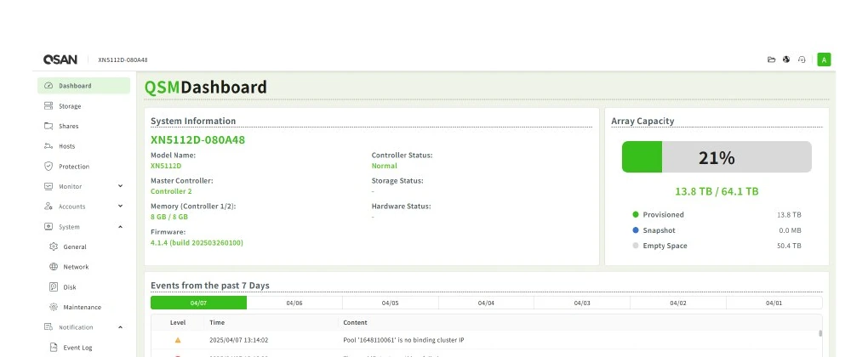868x357 pixels.
Task: Open the folder icon in top bar
Action: 771,59
